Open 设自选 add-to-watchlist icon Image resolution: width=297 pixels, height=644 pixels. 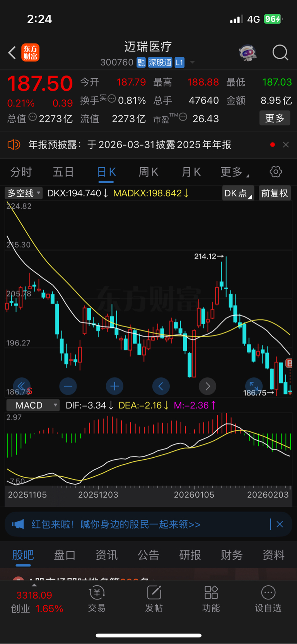(x=268, y=599)
